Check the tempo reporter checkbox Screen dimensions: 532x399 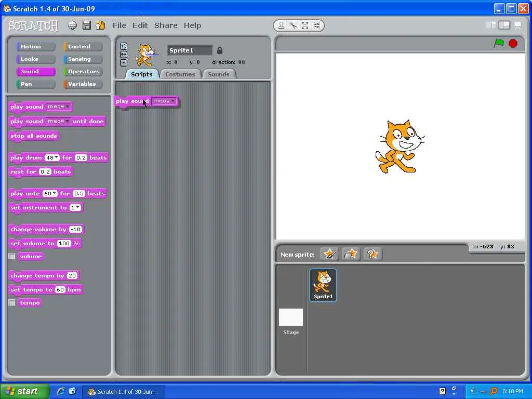click(12, 302)
